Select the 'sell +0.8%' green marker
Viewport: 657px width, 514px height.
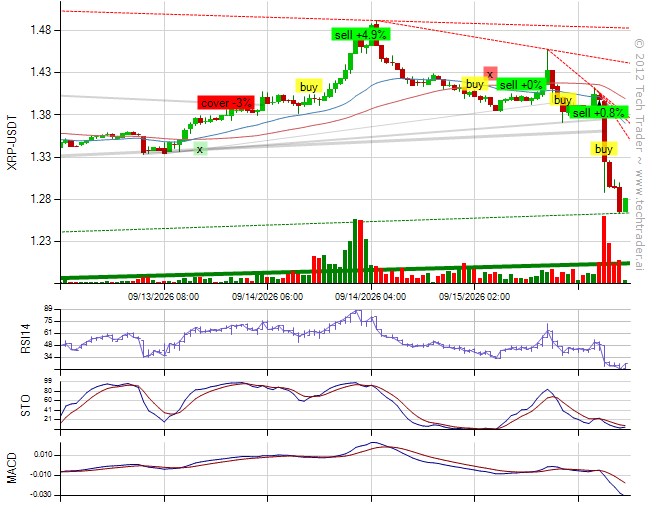598,112
